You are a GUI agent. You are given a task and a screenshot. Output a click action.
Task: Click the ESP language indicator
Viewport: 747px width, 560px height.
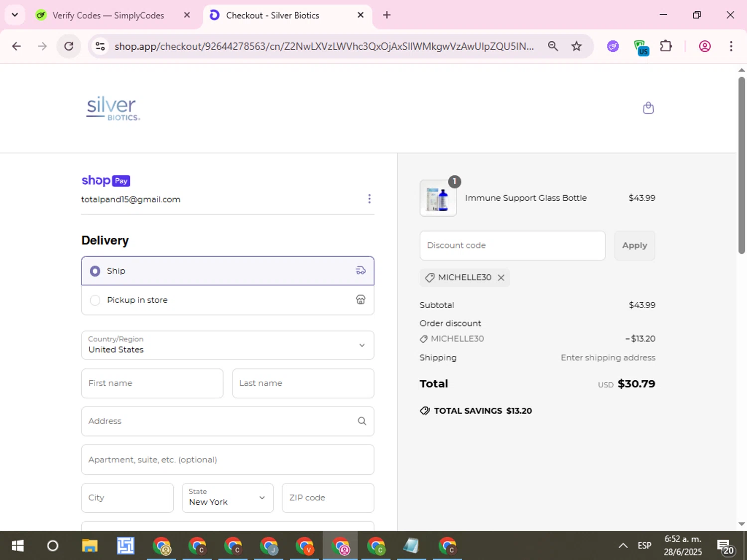tap(644, 546)
